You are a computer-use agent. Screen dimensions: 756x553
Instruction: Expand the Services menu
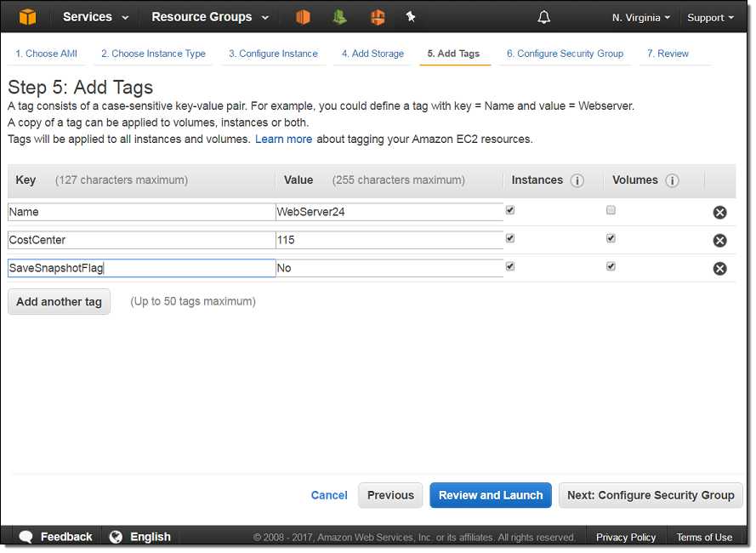click(95, 17)
